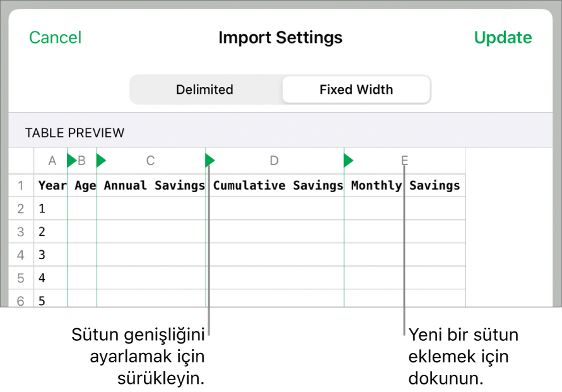Image resolution: width=562 pixels, height=392 pixels.
Task: Tap the green marker between Age and Annual Savings
Action: (100, 161)
